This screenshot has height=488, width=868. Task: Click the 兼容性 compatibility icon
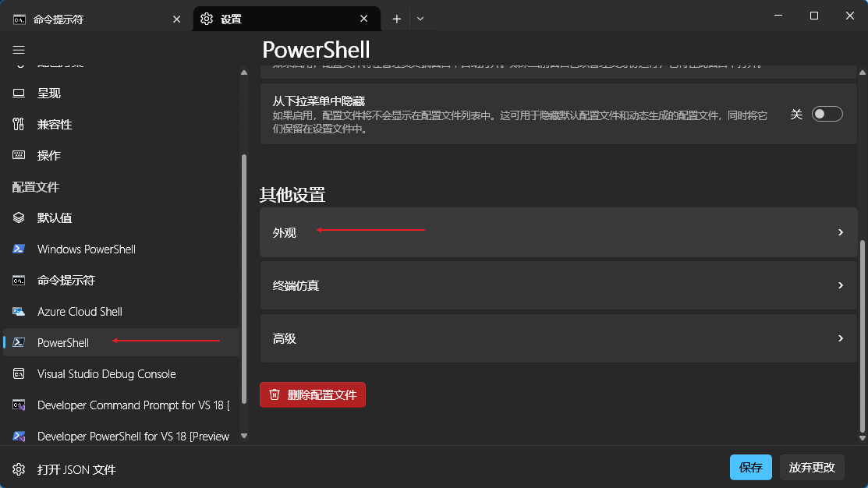19,125
